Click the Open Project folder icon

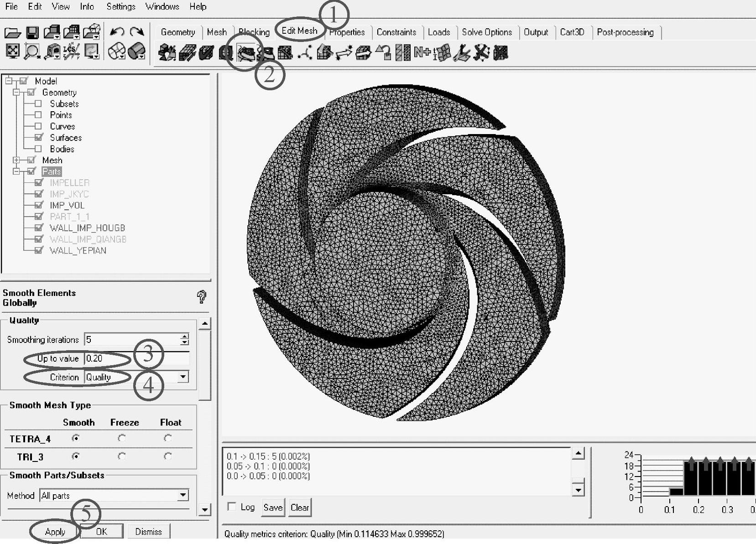12,32
